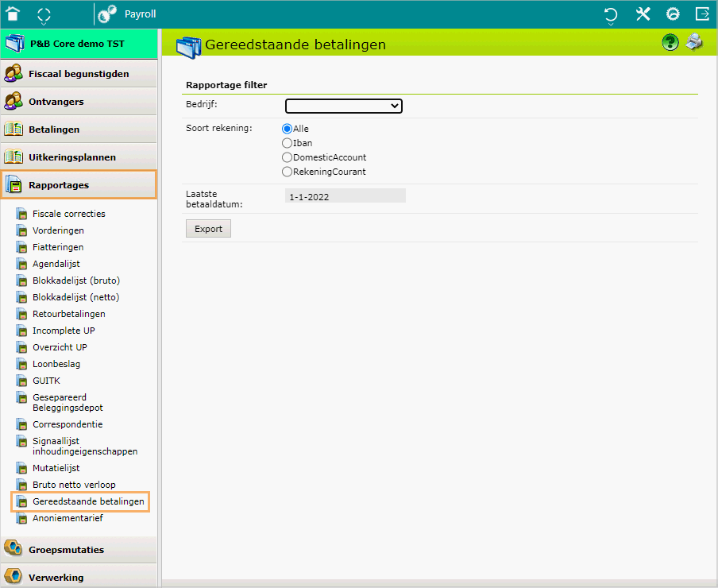Click the logout exit icon
The image size is (718, 588).
click(x=702, y=14)
